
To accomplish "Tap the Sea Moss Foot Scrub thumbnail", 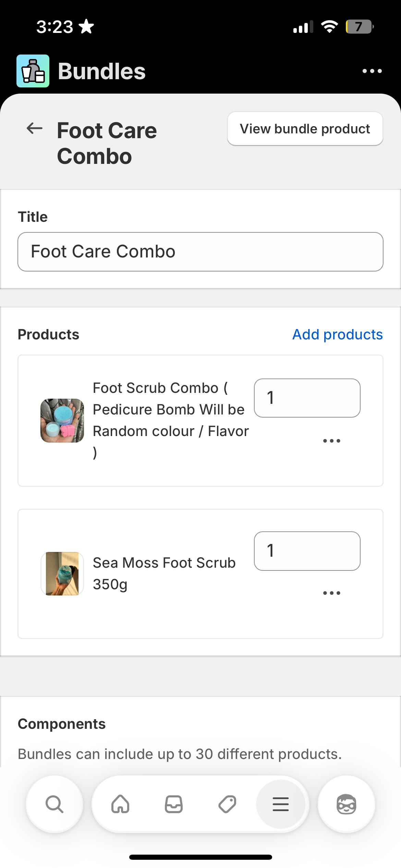I will coord(62,574).
